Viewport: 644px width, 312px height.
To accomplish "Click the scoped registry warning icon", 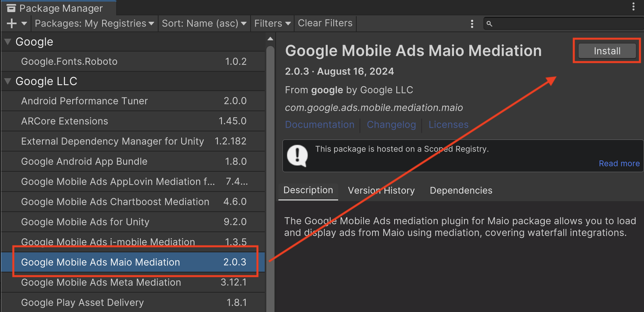I will pos(297,156).
